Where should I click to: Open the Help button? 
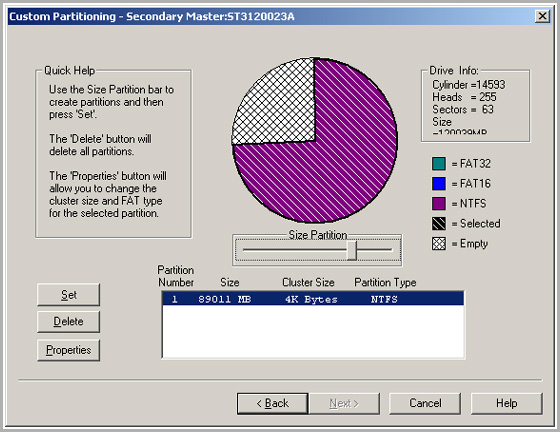coord(506,403)
